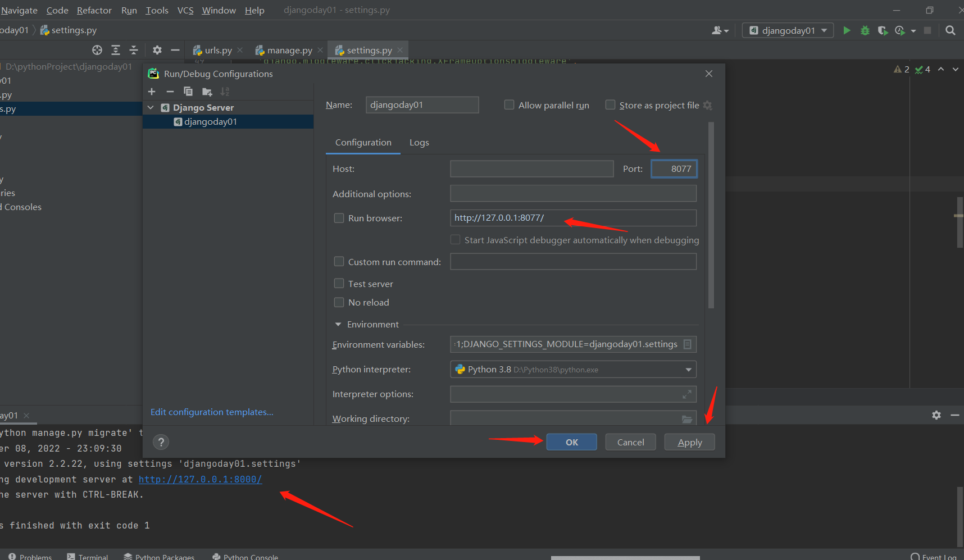
Task: Browse for a working directory with the folder icon
Action: click(687, 419)
